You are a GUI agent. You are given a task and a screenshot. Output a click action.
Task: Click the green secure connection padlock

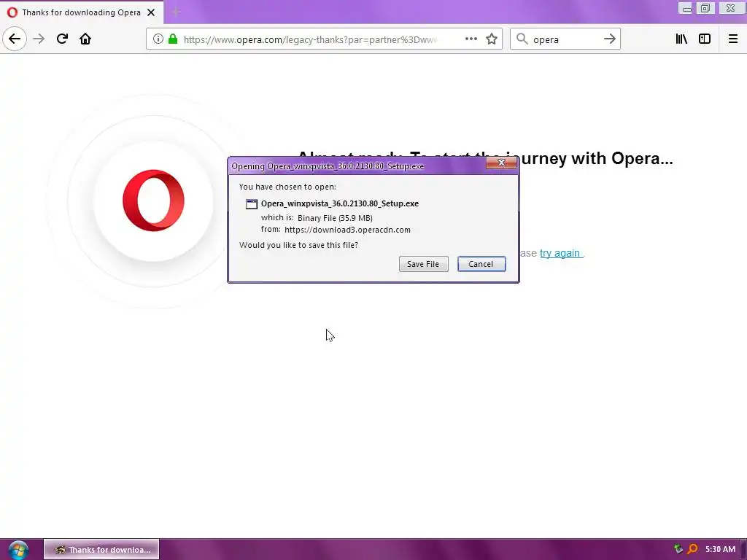pos(173,39)
